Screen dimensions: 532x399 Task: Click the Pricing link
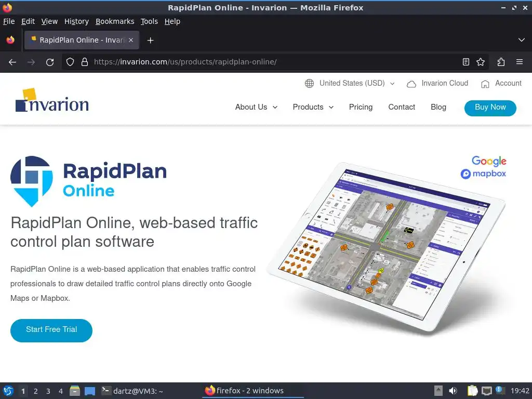pyautogui.click(x=361, y=107)
